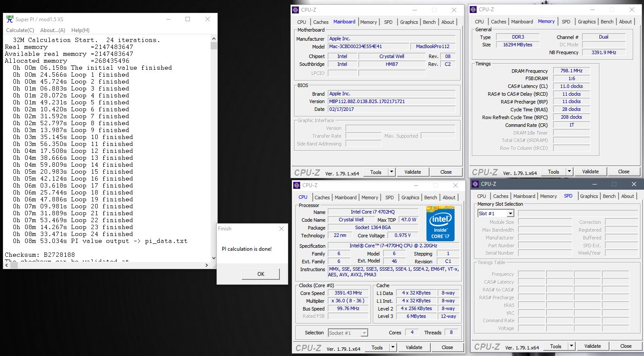Click OK in the Finish dialog
The image size is (644, 356).
pyautogui.click(x=261, y=274)
